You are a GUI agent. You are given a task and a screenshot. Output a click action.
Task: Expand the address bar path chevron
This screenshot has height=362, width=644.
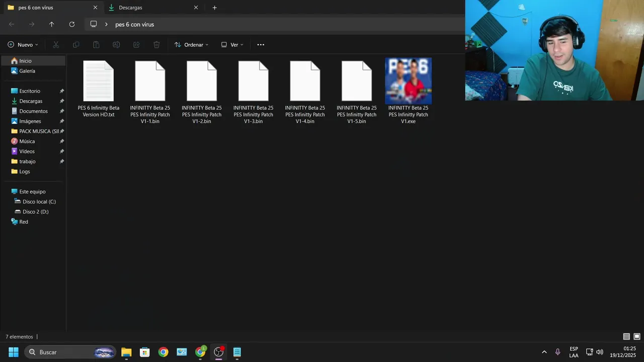pos(106,24)
